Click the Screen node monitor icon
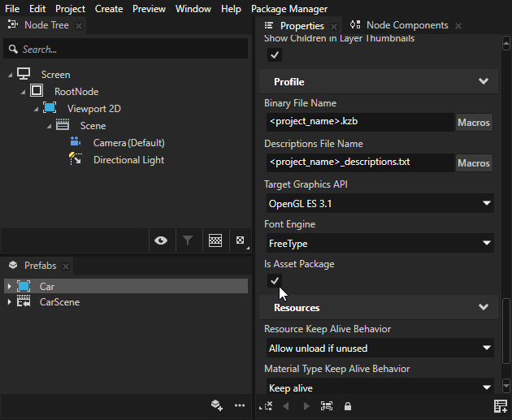Image resolution: width=512 pixels, height=420 pixels. (24, 74)
